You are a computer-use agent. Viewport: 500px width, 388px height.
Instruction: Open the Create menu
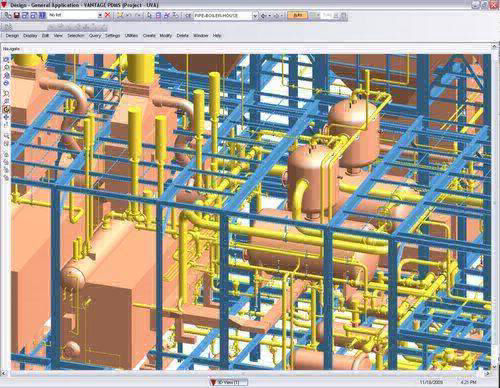point(149,36)
